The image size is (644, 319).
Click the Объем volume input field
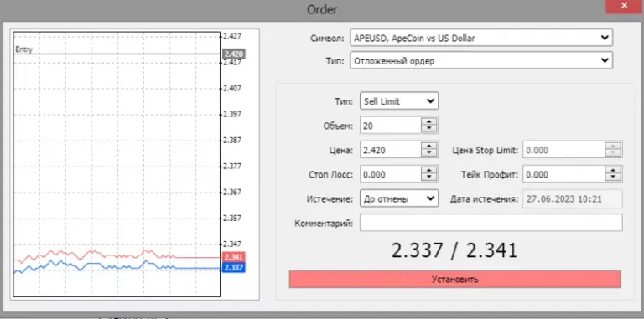(x=391, y=126)
